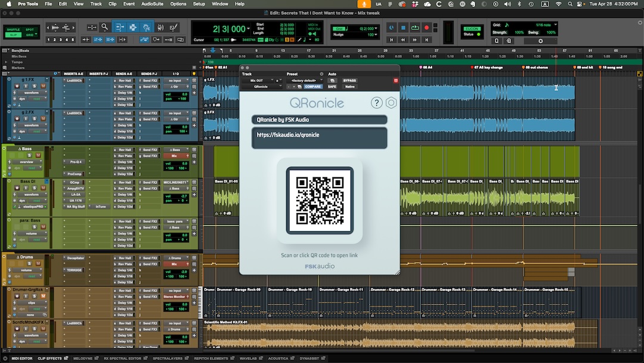Click the '07 A5 key change' marker
The width and height of the screenshot is (644, 363).
[488, 67]
